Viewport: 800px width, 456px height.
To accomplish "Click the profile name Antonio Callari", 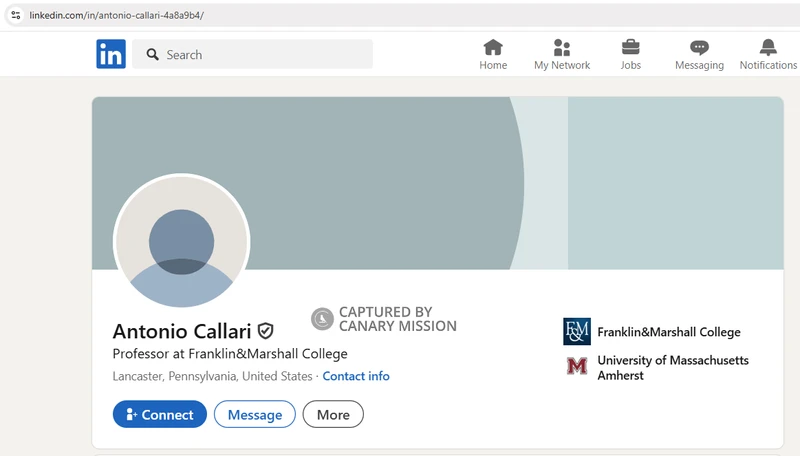I will coord(182,332).
